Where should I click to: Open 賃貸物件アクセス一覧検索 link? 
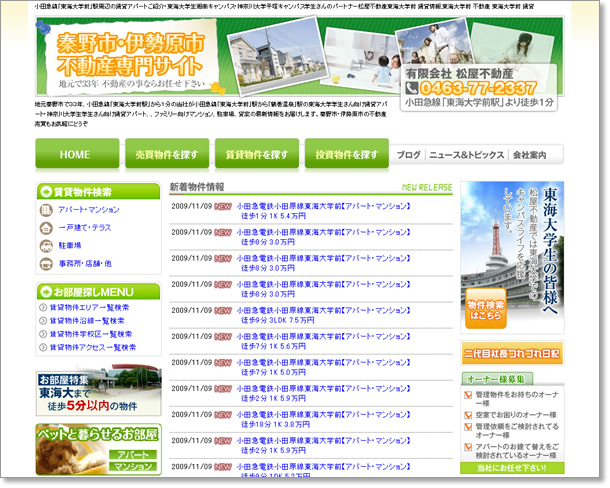[x=93, y=348]
